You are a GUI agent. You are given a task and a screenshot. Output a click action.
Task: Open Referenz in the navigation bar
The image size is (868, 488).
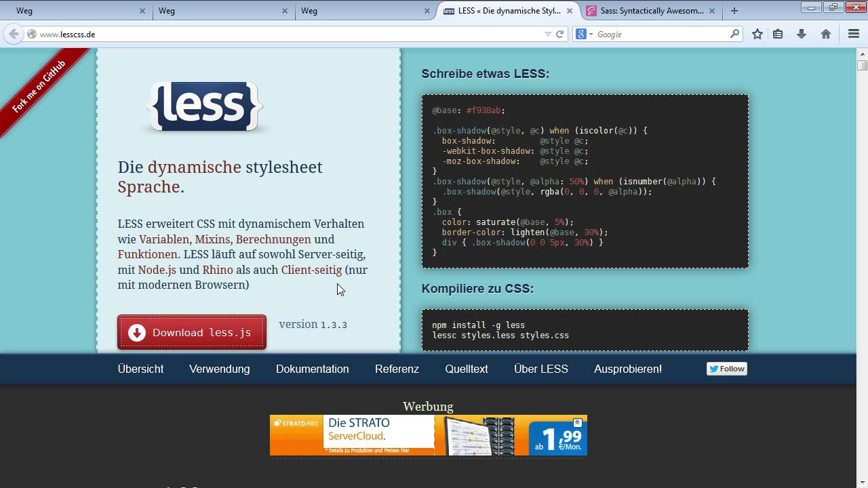pos(397,369)
